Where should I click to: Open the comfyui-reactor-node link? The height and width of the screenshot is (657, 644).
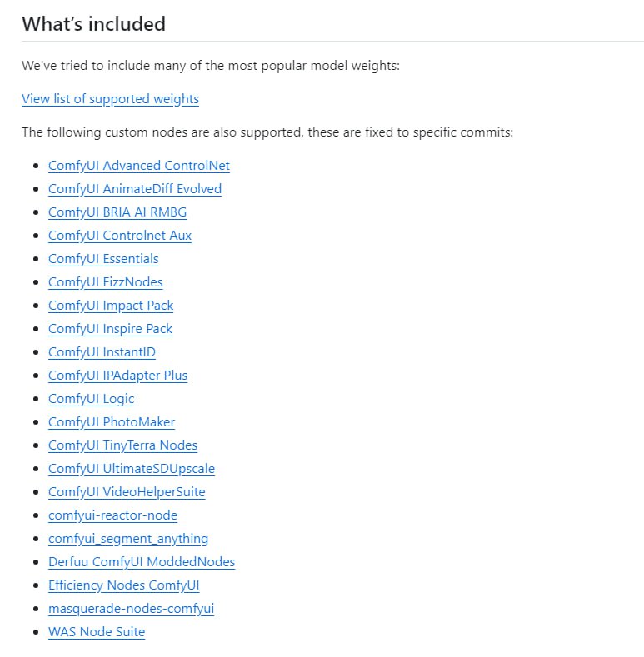tap(112, 515)
